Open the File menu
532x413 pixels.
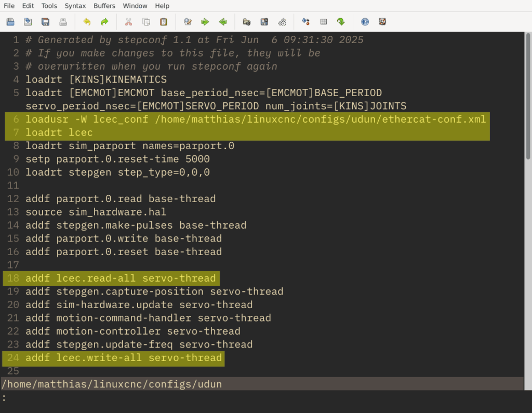coord(9,6)
